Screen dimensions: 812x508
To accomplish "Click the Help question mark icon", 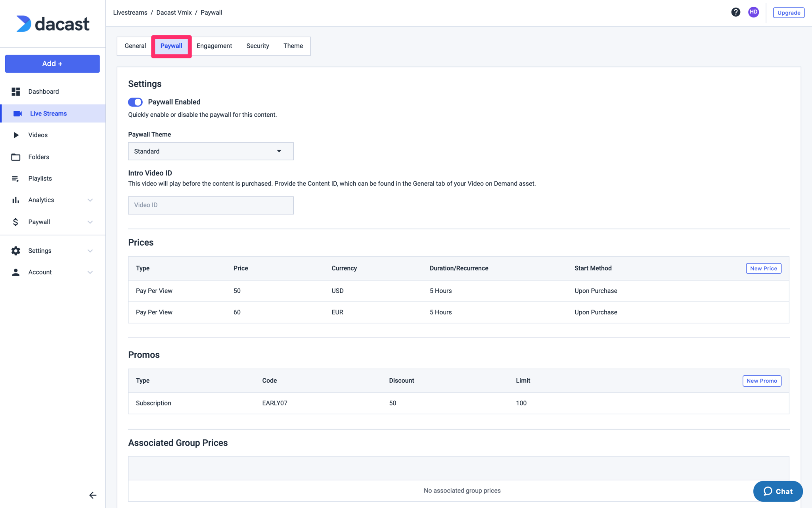I will click(735, 12).
